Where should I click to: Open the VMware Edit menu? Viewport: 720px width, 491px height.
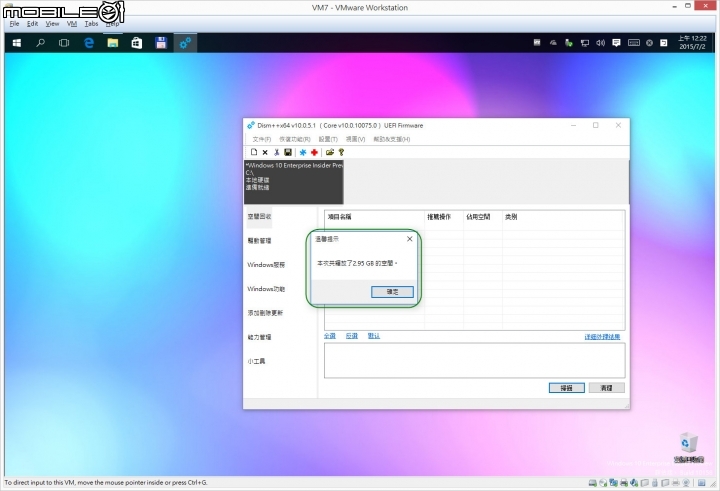[x=32, y=24]
